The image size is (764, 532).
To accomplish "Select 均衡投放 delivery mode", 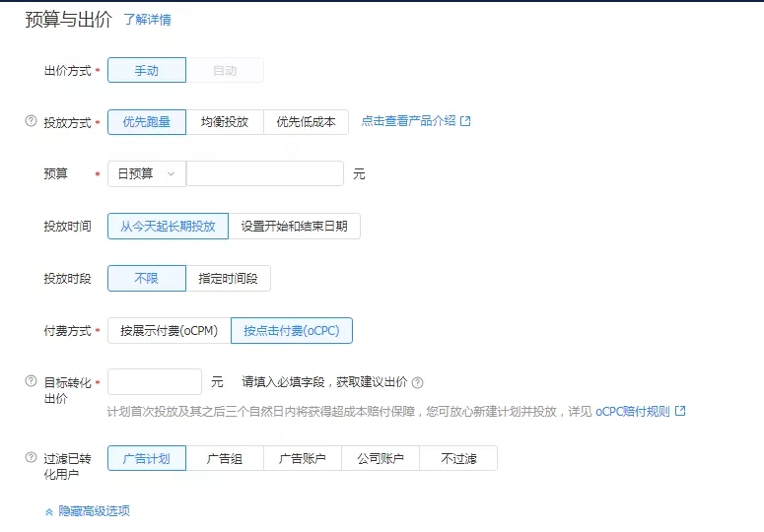I will coord(225,122).
